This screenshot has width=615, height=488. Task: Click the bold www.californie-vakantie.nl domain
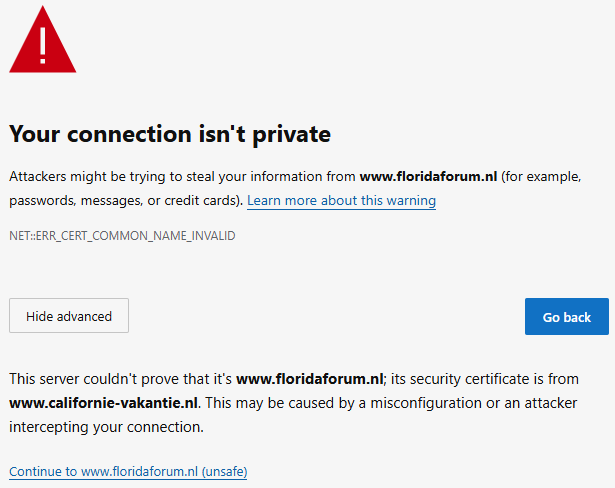pyautogui.click(x=104, y=403)
